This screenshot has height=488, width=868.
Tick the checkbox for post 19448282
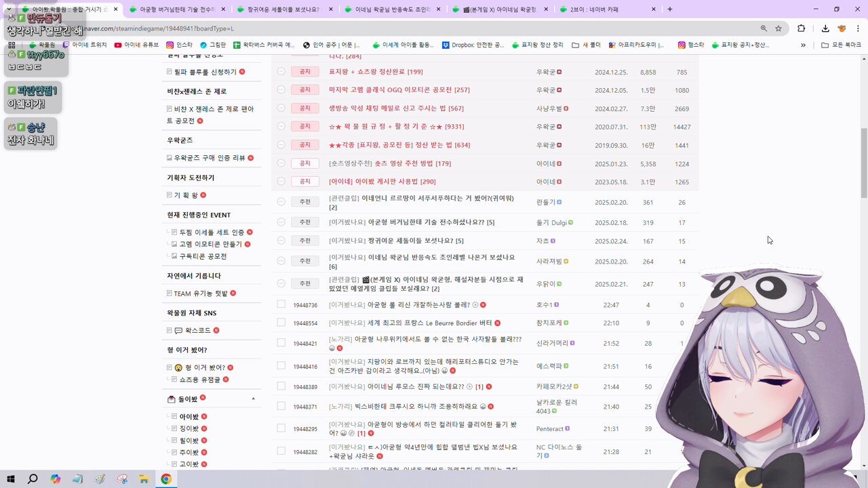click(x=281, y=451)
